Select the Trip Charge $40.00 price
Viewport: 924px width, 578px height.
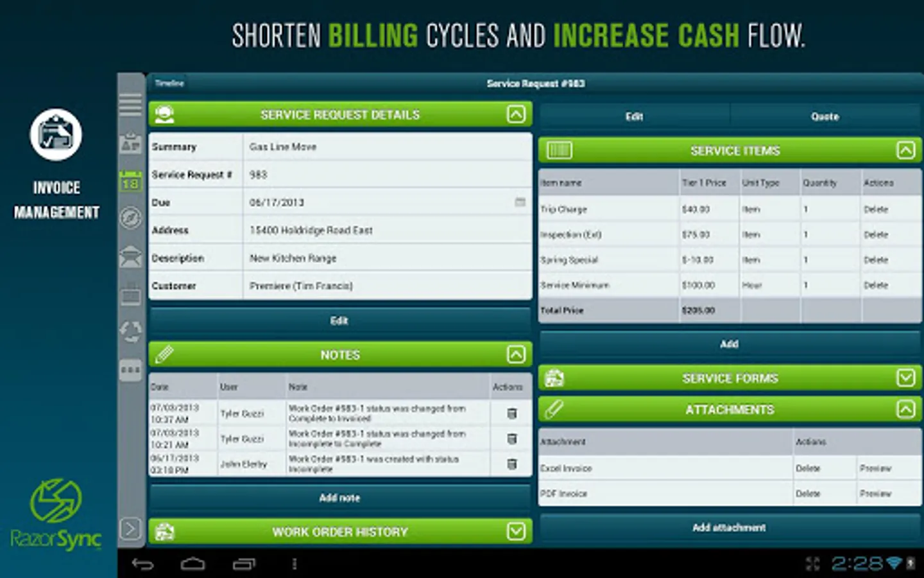tap(696, 209)
